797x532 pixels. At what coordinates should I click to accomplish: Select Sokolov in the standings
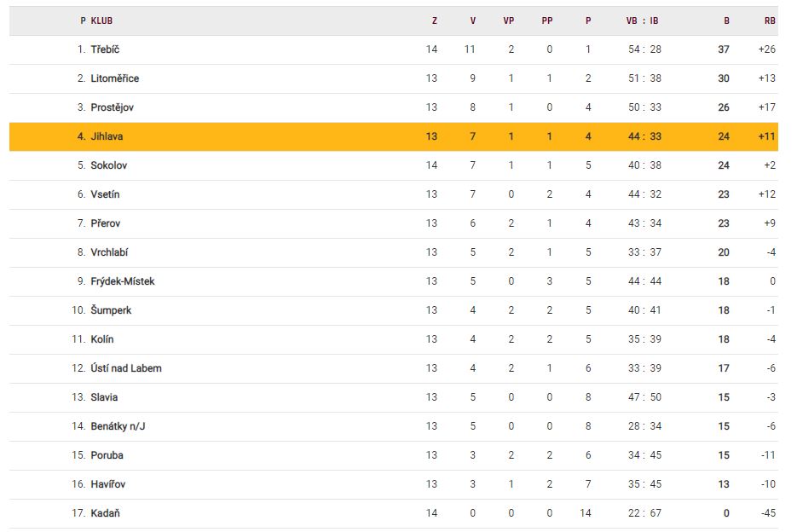pyautogui.click(x=108, y=165)
